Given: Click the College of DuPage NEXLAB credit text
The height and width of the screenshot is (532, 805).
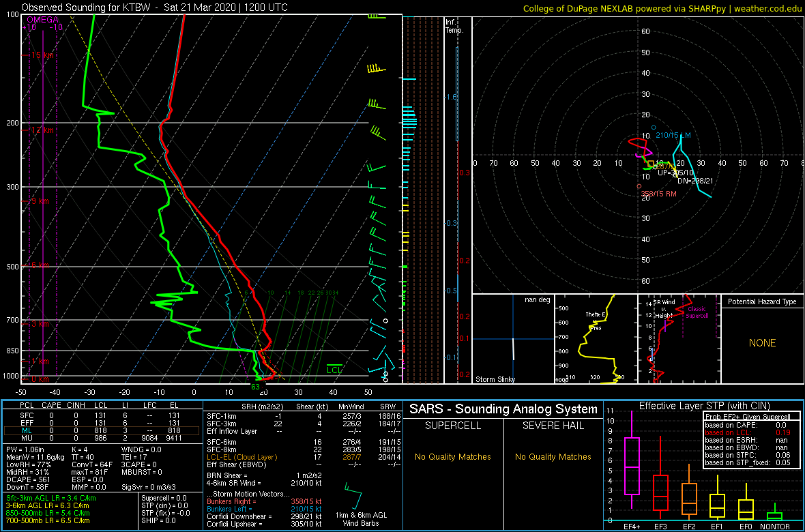Looking at the screenshot, I should click(662, 8).
